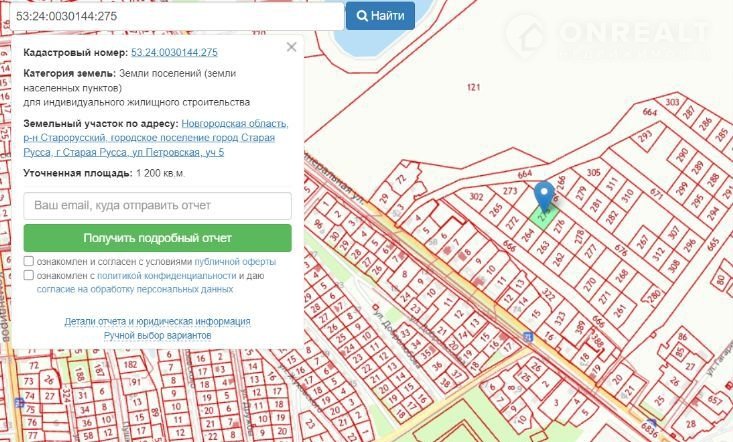Click the email input field for report
Viewport: 733px width, 442px height.
157,206
